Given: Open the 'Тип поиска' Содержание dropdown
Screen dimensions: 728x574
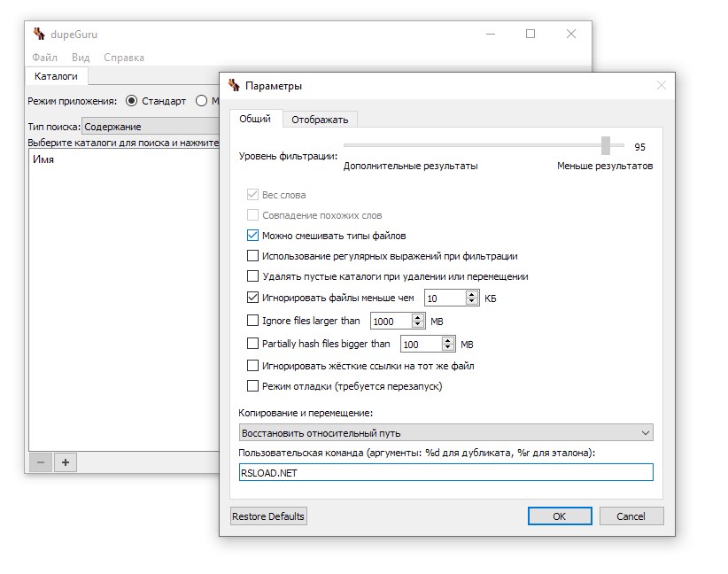Looking at the screenshot, I should point(151,127).
